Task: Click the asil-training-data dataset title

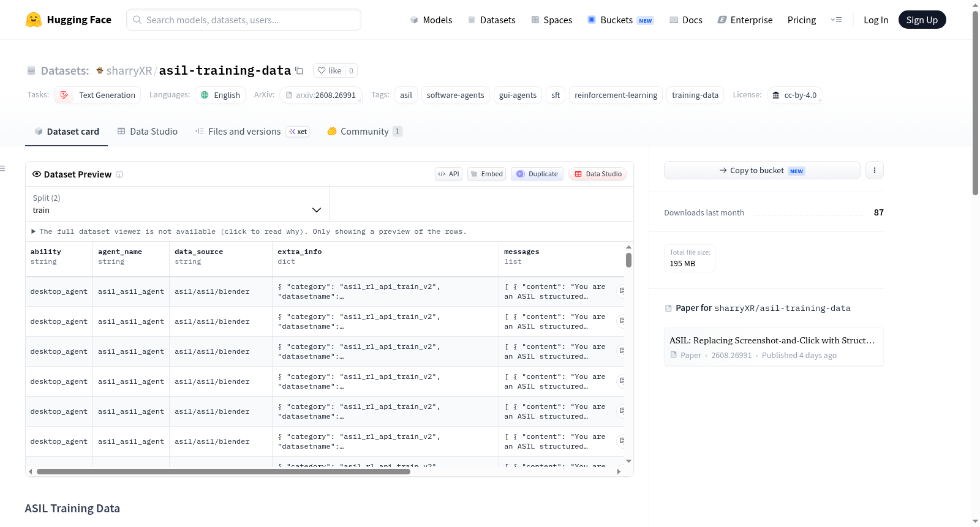Action: 225,70
